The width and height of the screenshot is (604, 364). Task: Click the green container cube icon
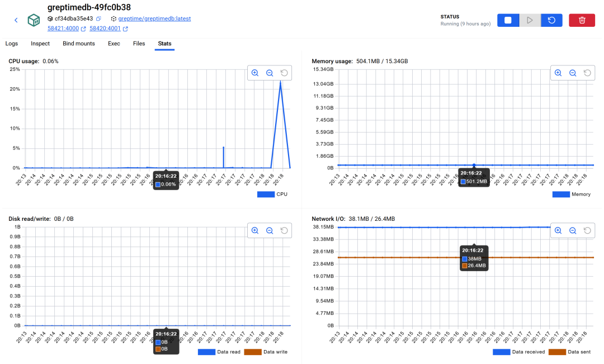tap(34, 20)
